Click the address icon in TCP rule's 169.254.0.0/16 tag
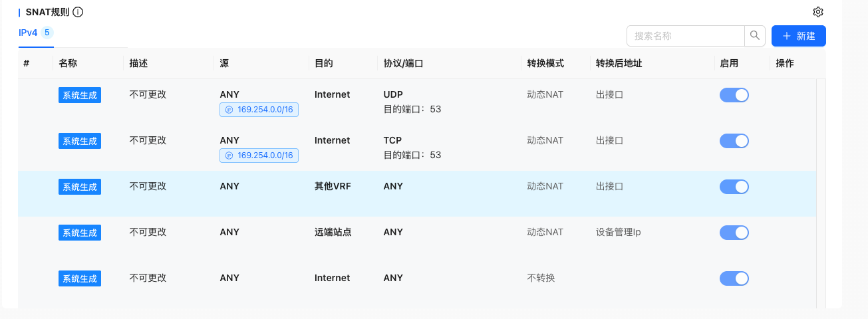The height and width of the screenshot is (319, 868). click(x=229, y=156)
